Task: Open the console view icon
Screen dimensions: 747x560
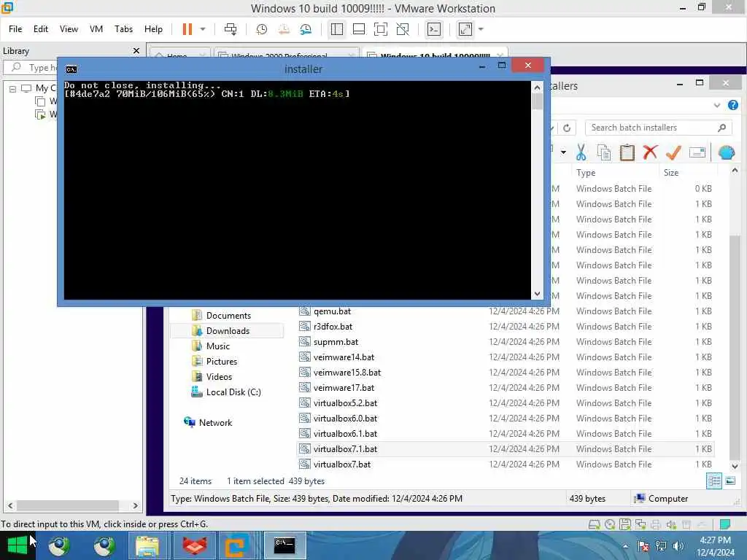Action: coord(434,29)
